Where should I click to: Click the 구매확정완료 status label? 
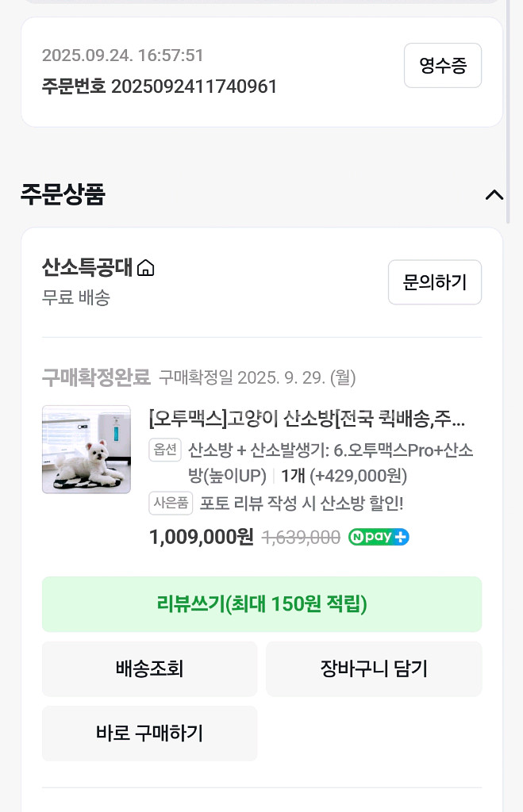96,377
